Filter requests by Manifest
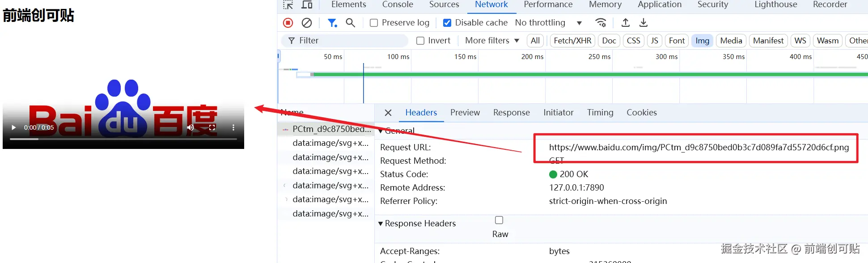This screenshot has height=263, width=868. [x=768, y=41]
